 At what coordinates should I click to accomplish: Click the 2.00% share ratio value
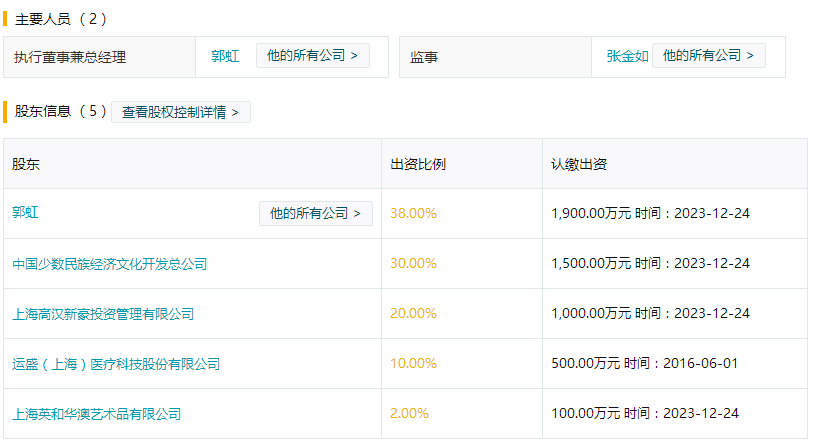coord(409,413)
